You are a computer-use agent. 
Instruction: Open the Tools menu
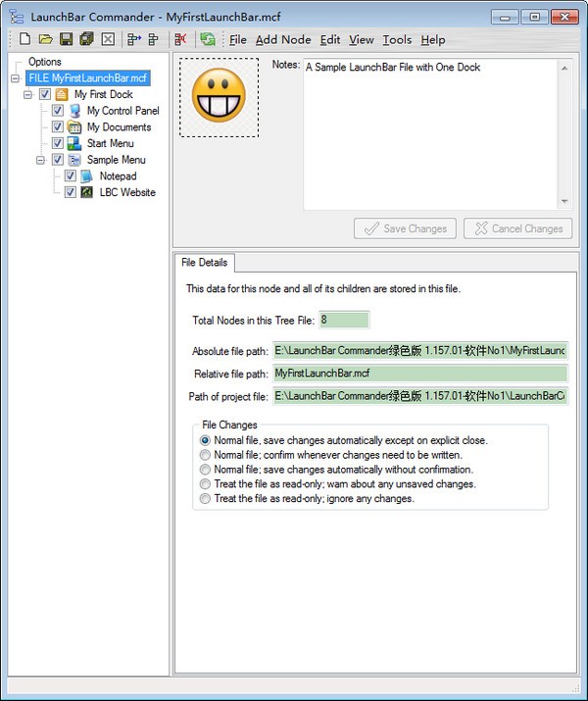click(397, 39)
